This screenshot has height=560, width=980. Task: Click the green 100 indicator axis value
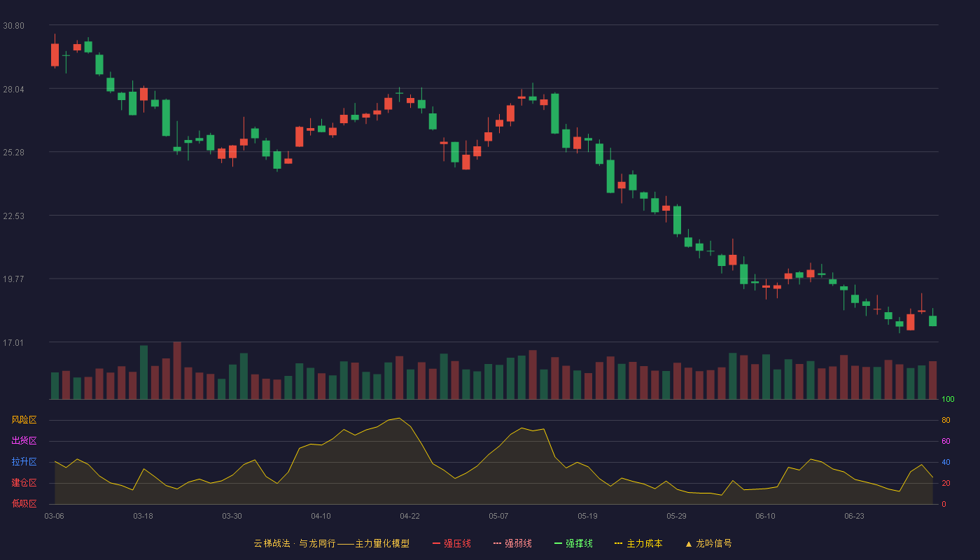pyautogui.click(x=948, y=400)
